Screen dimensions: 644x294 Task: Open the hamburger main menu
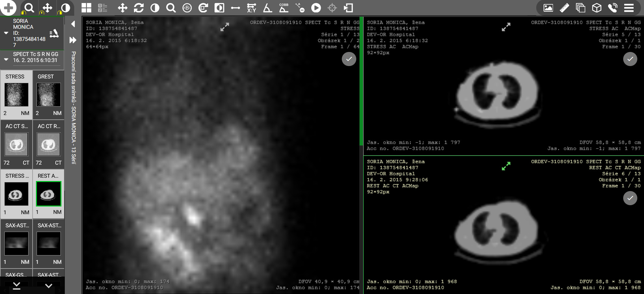629,8
